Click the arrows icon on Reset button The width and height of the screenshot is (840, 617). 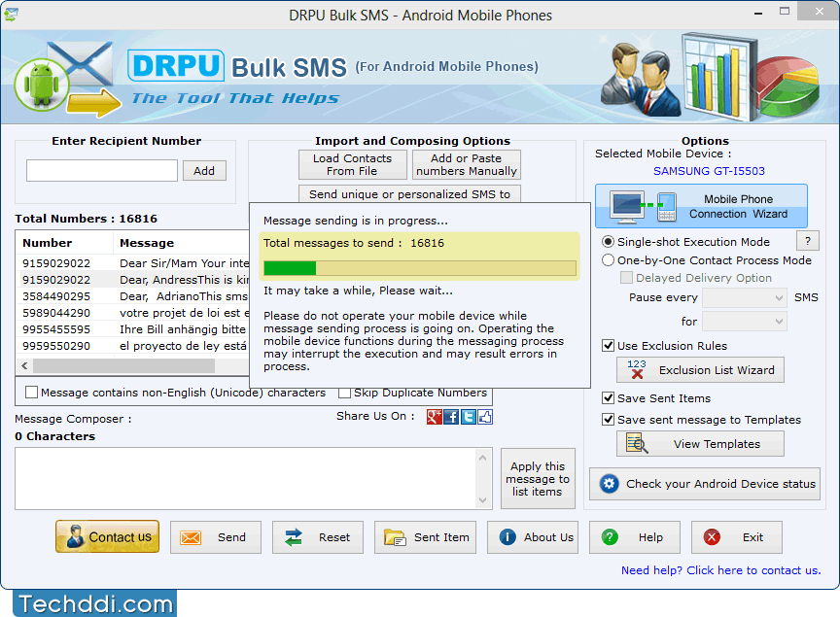point(293,537)
